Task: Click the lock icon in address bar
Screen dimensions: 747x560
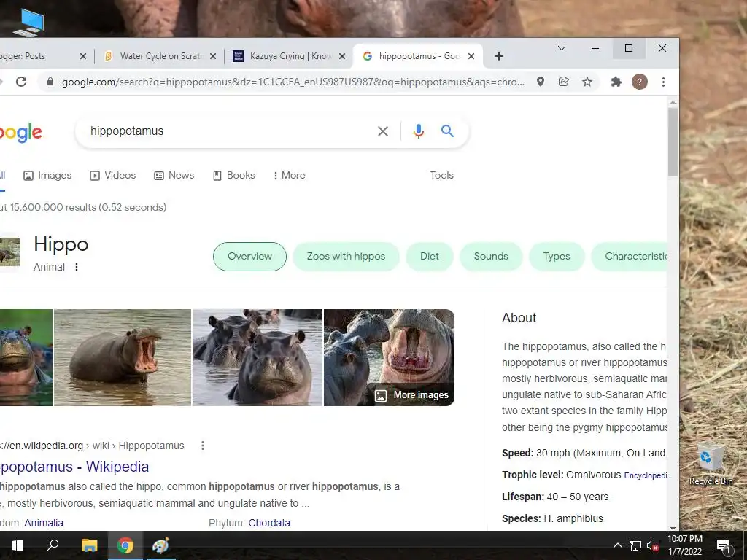Action: pyautogui.click(x=50, y=82)
